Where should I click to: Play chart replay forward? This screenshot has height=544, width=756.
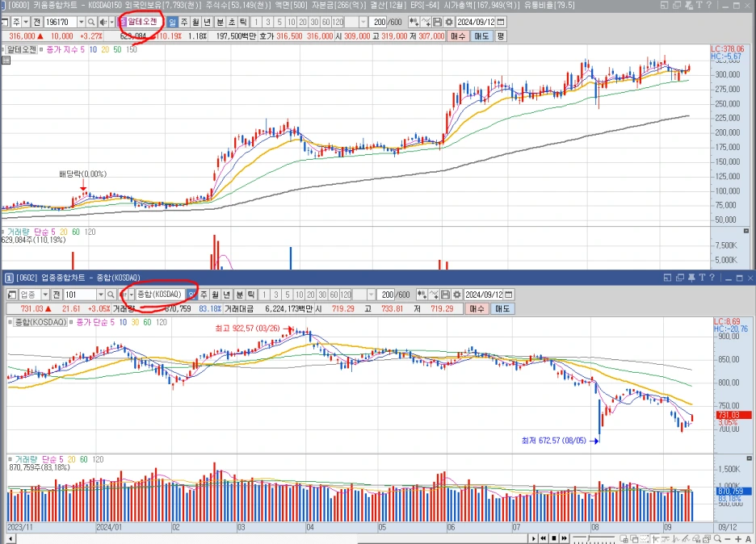click(x=534, y=538)
